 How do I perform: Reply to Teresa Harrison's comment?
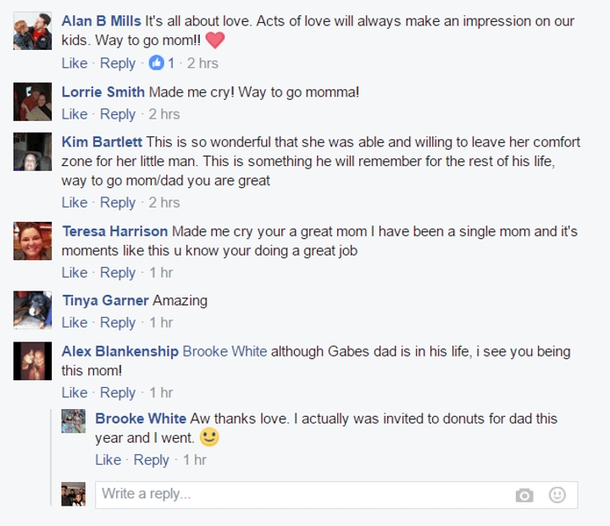click(118, 272)
